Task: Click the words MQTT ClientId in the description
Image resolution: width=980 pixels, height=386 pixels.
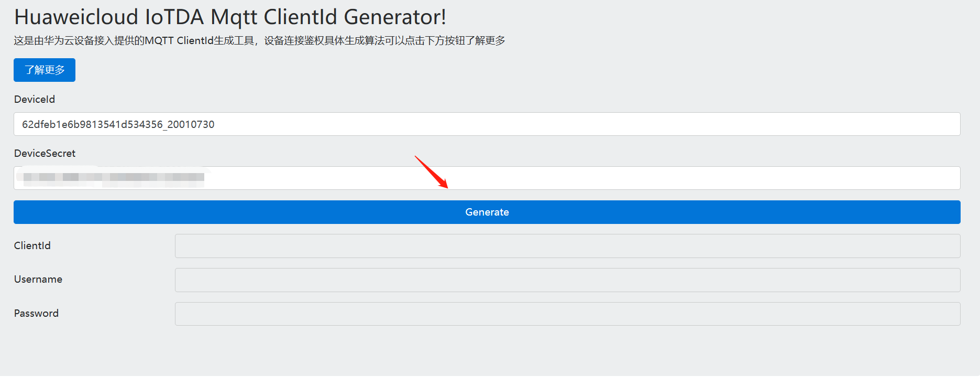Action: pos(179,41)
